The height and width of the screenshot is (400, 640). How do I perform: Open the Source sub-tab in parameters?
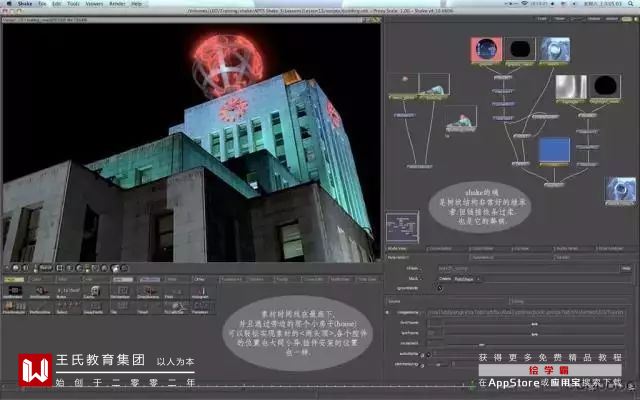447,301
